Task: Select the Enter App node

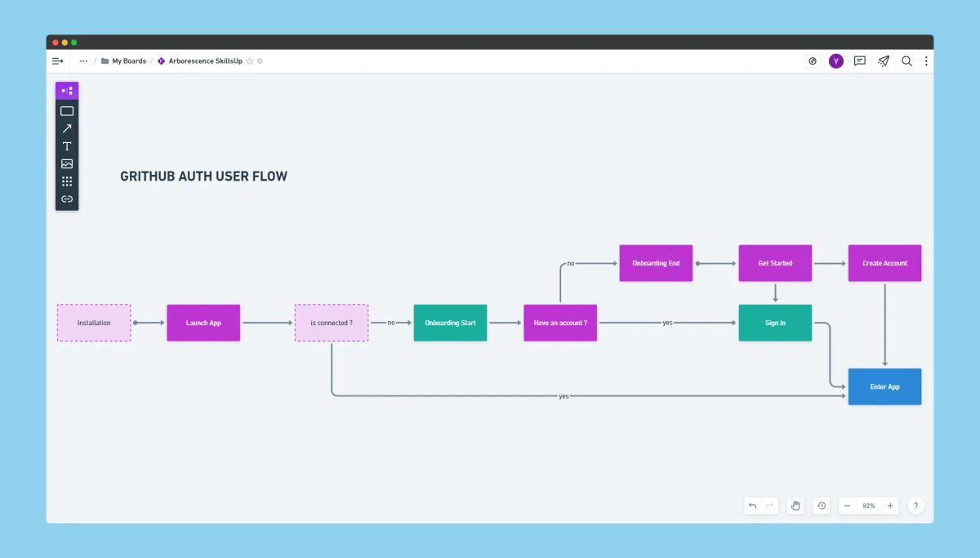Action: point(884,386)
